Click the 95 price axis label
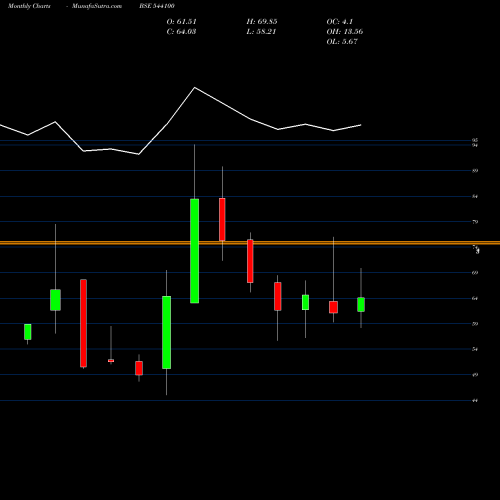500x500 pixels. (x=475, y=140)
